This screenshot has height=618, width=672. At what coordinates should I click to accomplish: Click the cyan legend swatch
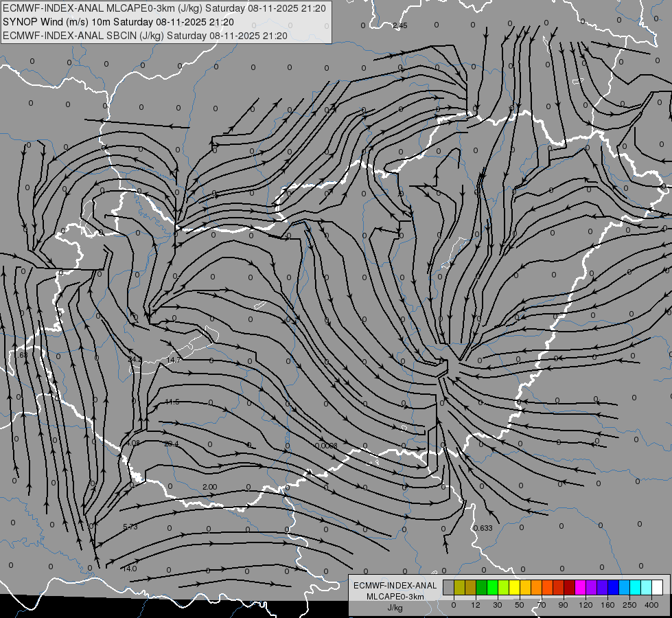coord(636,587)
